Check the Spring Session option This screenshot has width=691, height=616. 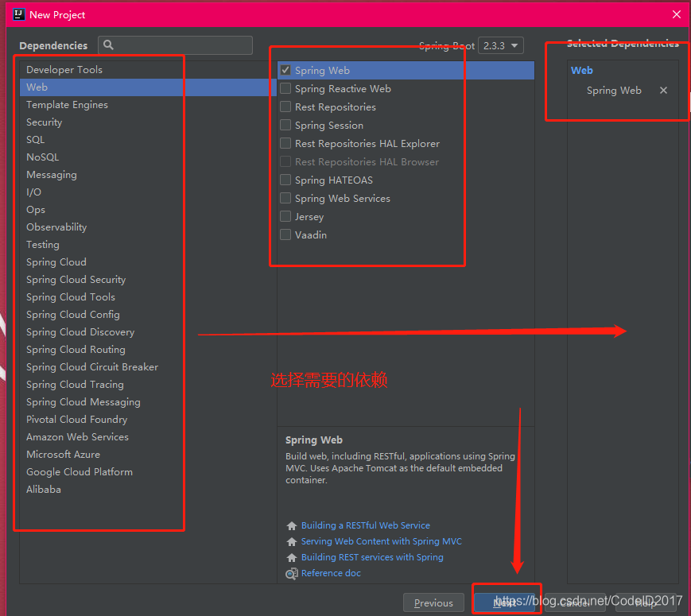click(x=285, y=125)
